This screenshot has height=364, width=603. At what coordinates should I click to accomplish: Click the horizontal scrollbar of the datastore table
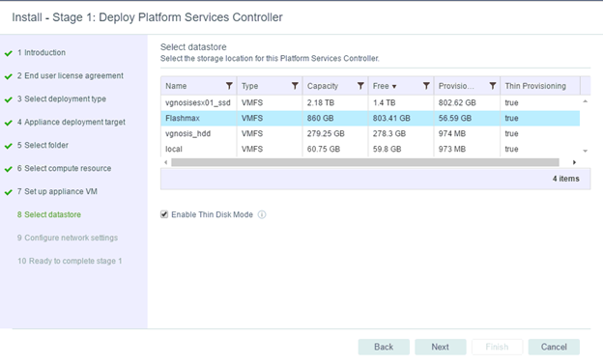pos(365,162)
